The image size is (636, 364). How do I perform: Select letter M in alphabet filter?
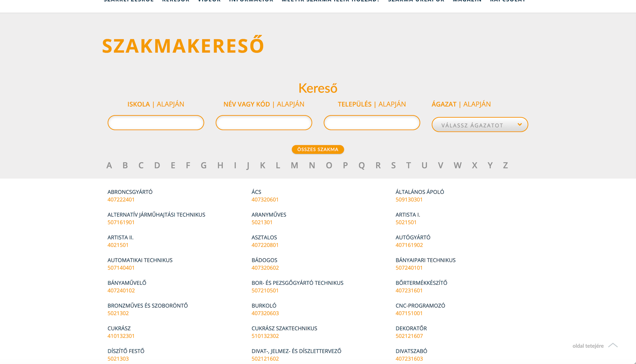[x=294, y=165]
